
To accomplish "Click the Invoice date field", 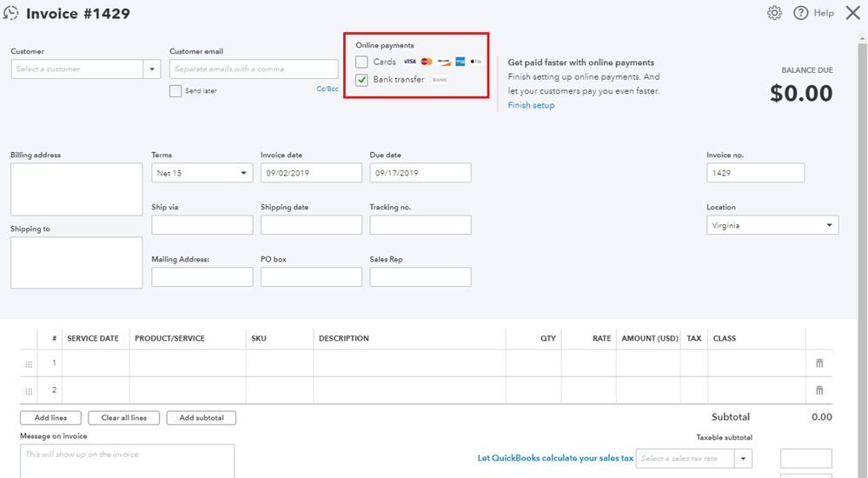I will 311,173.
